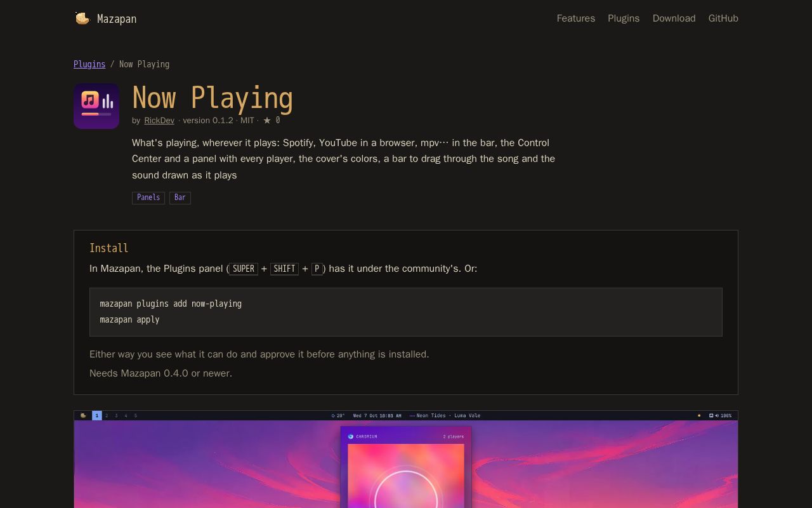812x508 pixels.
Task: Click the "Now Playing" page title
Action: (213, 98)
